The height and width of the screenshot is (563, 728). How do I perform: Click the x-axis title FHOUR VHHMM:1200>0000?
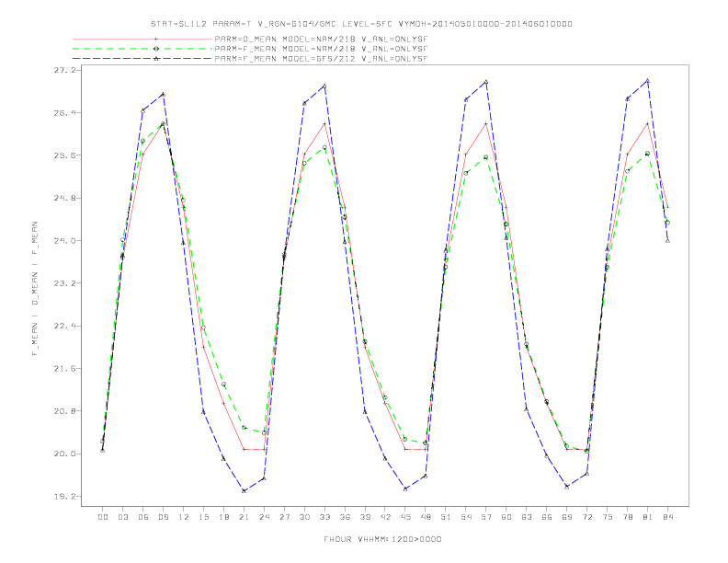382,539
